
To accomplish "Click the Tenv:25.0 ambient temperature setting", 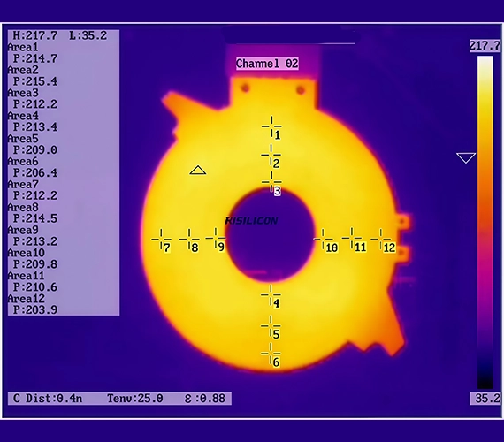I will (x=135, y=399).
